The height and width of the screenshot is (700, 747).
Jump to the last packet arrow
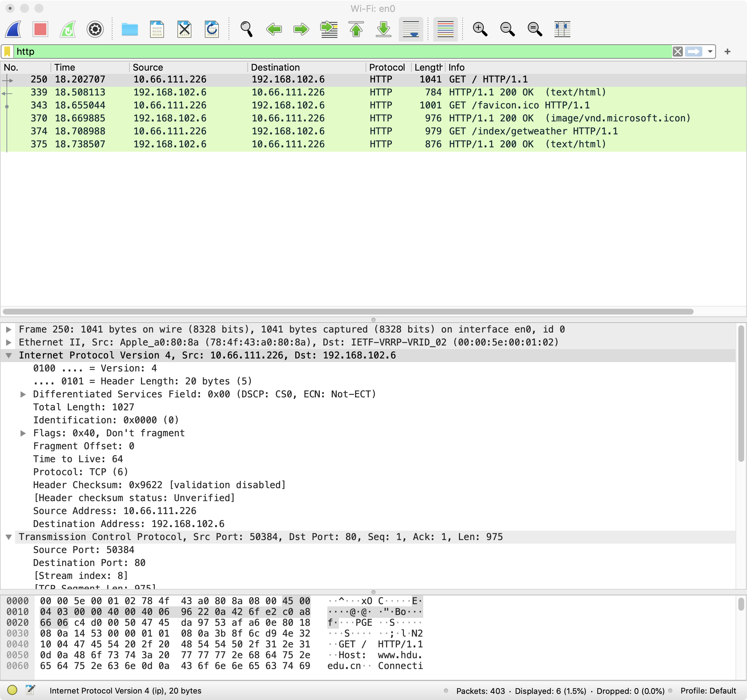(x=383, y=29)
